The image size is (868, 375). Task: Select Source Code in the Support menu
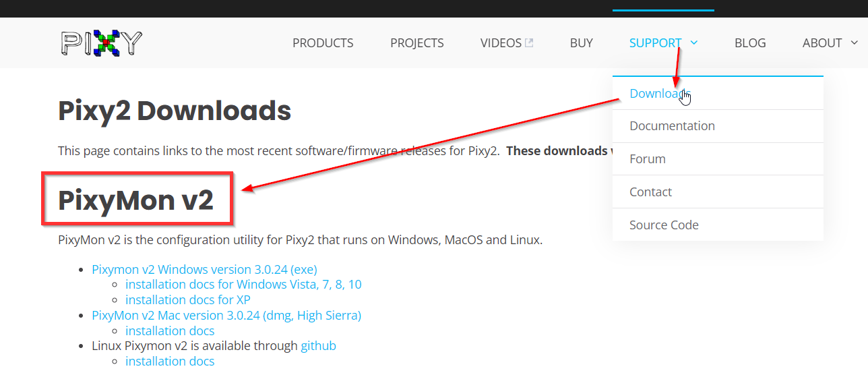tap(718, 225)
